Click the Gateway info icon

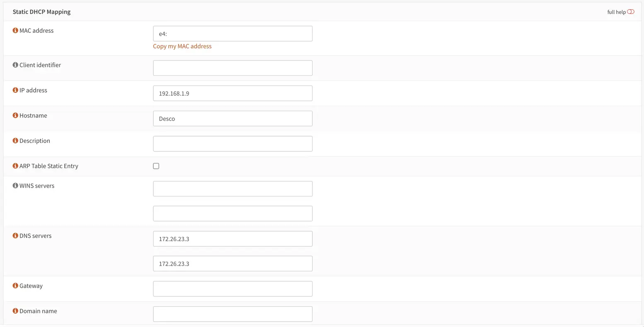pyautogui.click(x=15, y=286)
